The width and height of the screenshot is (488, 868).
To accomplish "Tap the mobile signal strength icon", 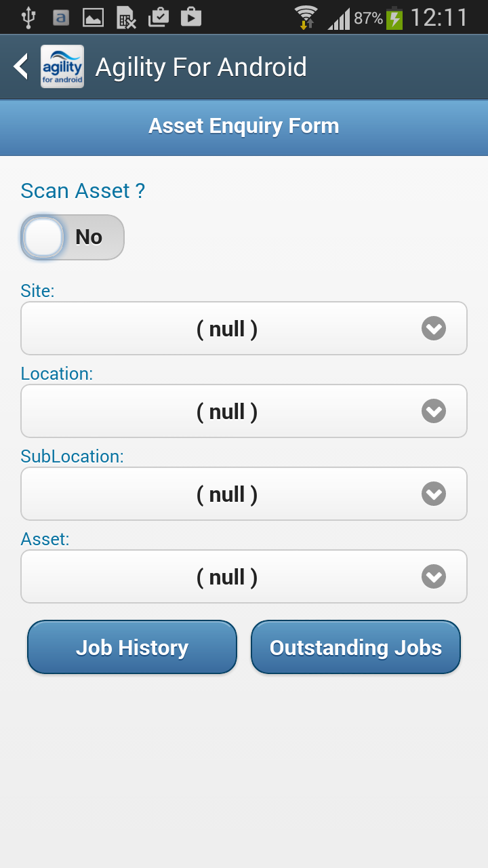I will pos(338,18).
